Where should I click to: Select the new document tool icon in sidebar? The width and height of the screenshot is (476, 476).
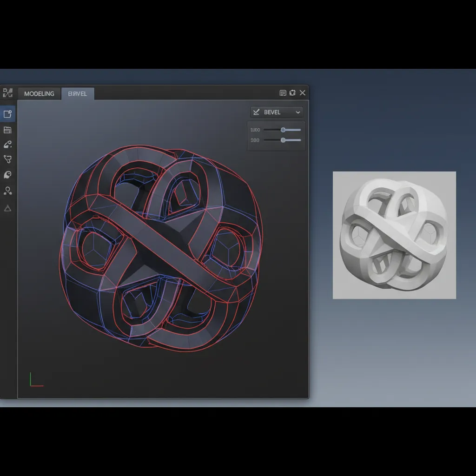(x=7, y=113)
